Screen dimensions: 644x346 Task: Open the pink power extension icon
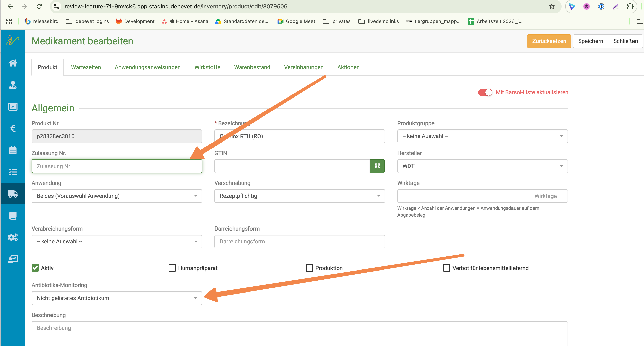coord(586,6)
